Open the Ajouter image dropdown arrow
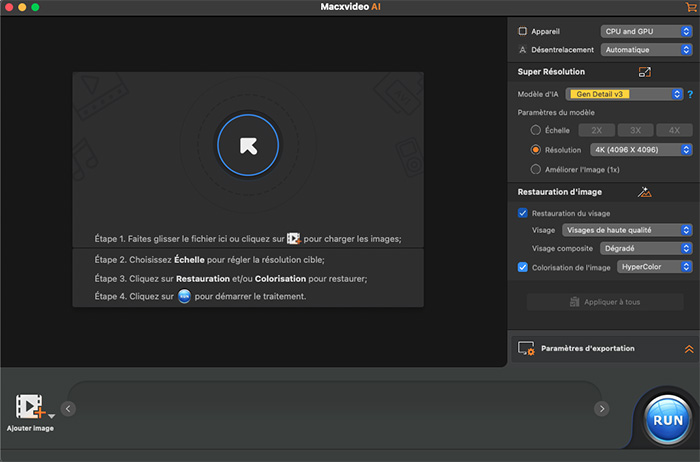 point(51,416)
